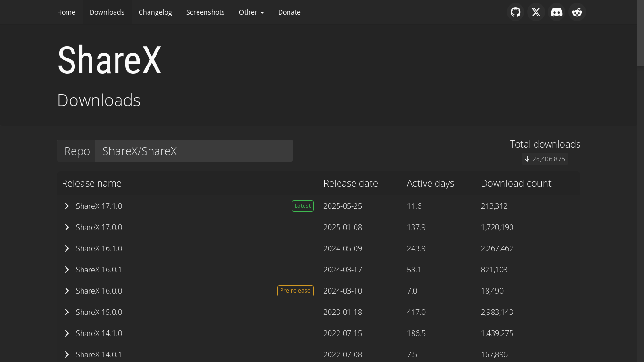Expand the ShareX 14.1.0 release row

pyautogui.click(x=67, y=333)
